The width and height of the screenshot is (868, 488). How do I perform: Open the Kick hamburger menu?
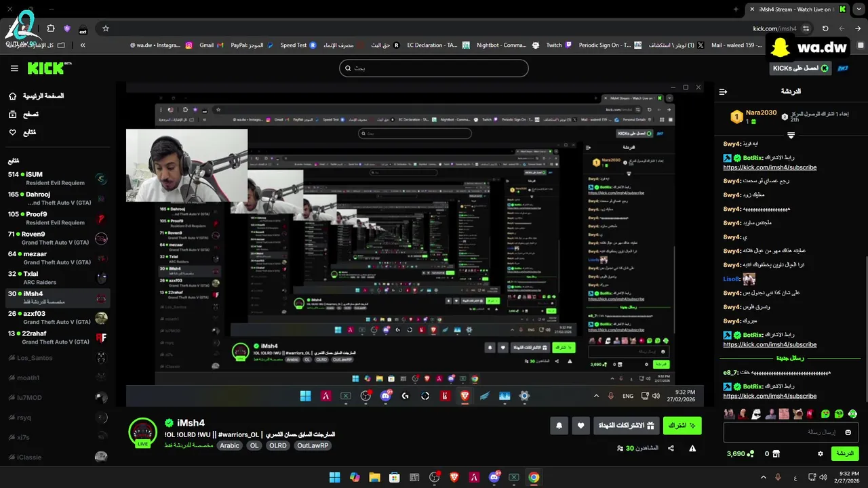click(x=14, y=68)
